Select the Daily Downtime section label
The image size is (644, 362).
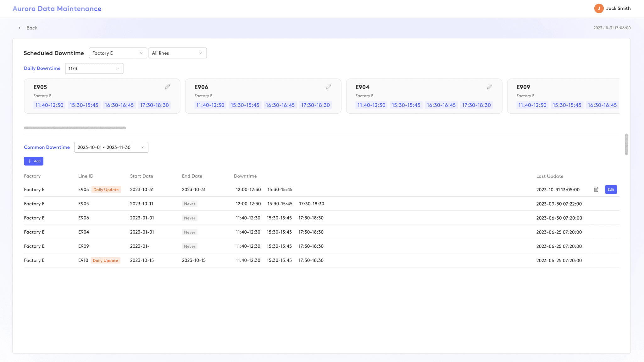point(42,68)
